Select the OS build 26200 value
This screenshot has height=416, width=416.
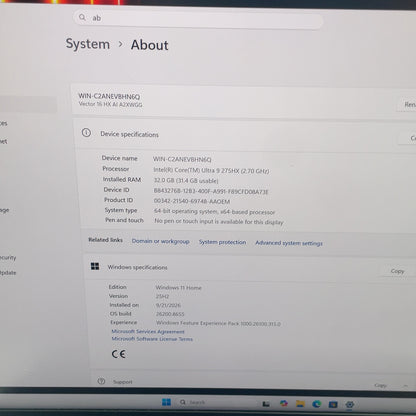click(170, 314)
